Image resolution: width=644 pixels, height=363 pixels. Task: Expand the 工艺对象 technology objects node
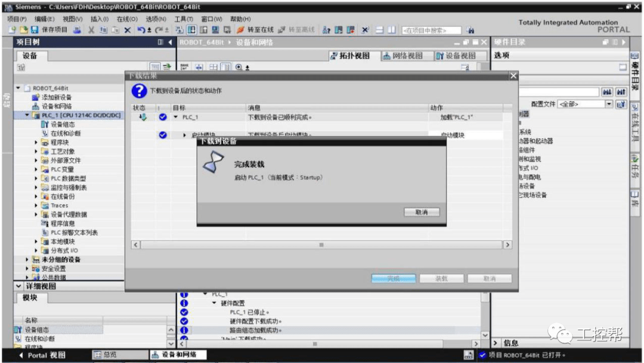pos(36,151)
